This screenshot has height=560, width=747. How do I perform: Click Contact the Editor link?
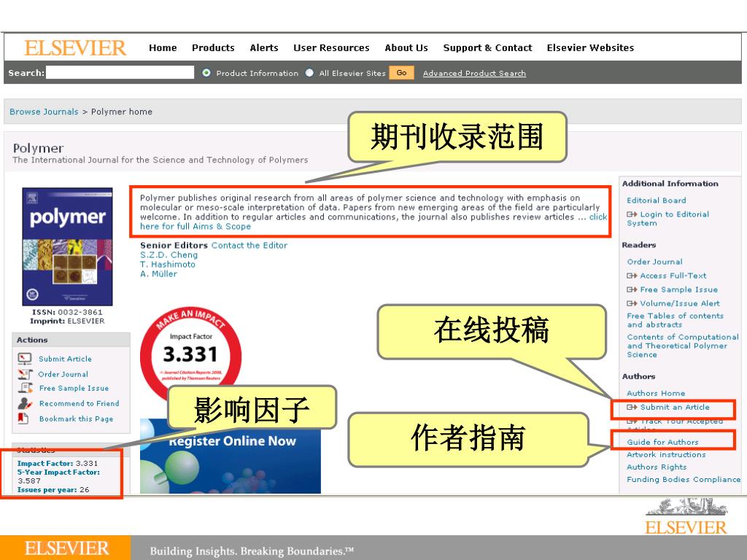pyautogui.click(x=249, y=245)
